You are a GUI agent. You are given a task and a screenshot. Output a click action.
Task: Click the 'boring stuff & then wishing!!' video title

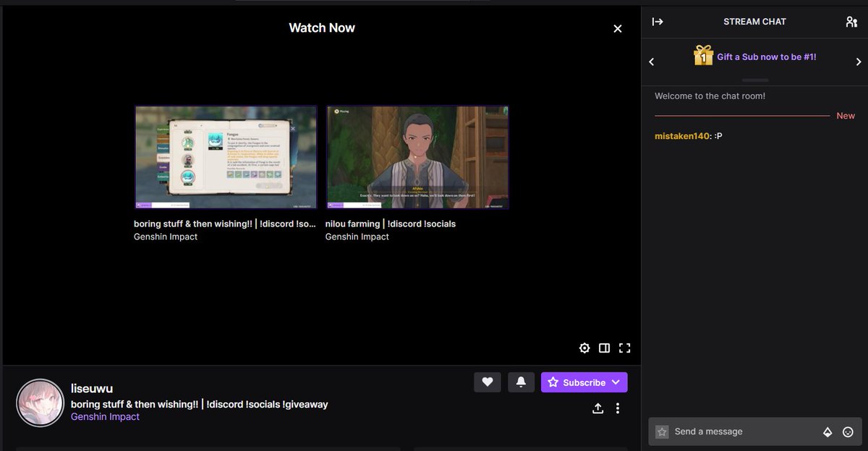(225, 224)
